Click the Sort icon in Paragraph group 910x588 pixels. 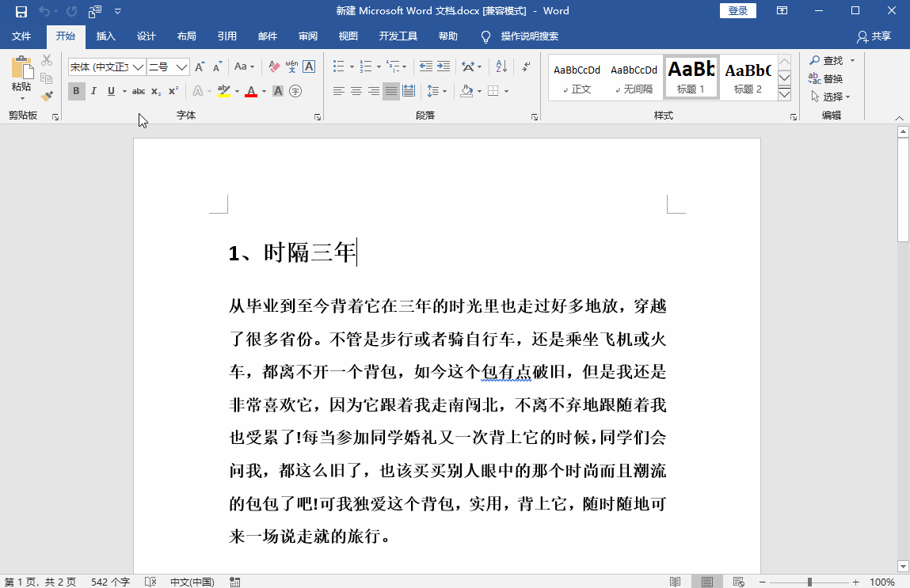tap(500, 66)
